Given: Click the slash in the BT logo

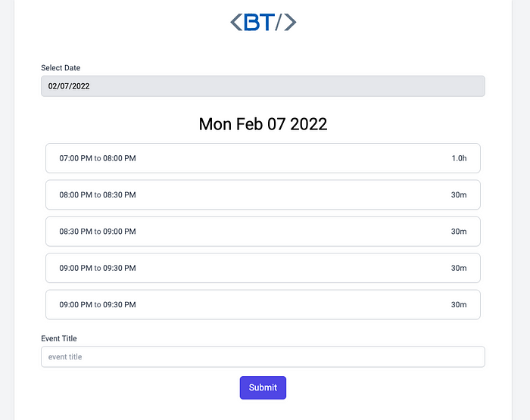Looking at the screenshot, I should (x=278, y=22).
